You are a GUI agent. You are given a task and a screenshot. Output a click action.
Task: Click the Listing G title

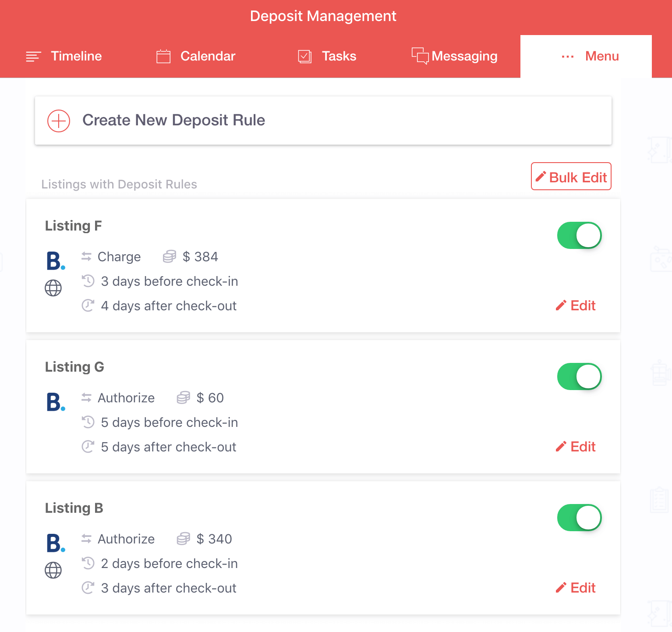[x=74, y=367]
